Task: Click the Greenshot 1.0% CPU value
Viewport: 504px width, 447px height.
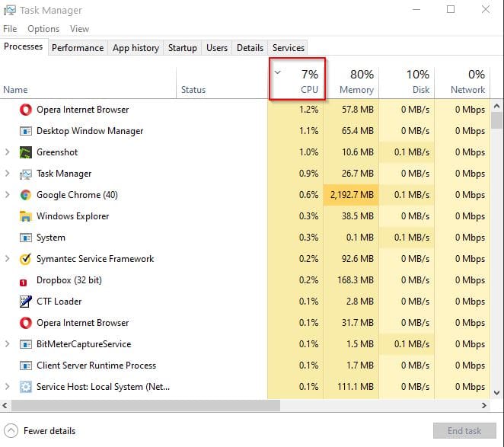Action: (308, 152)
